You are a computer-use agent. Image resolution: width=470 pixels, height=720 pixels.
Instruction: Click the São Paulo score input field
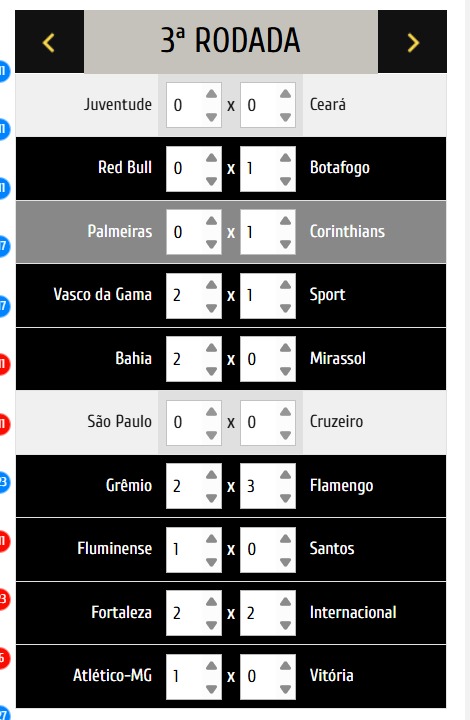coord(194,422)
